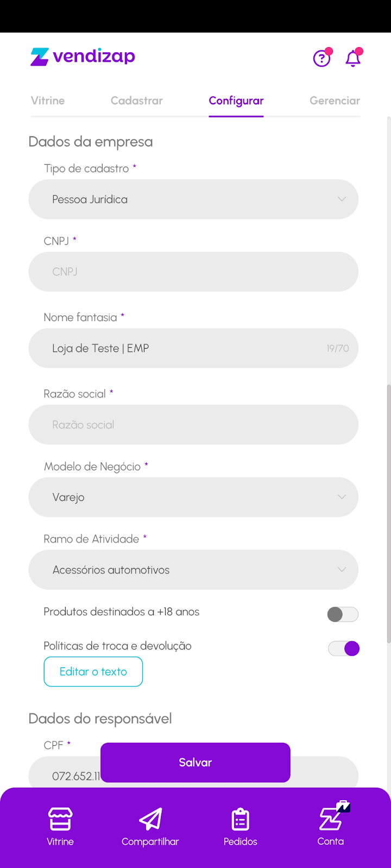
Task: Open the help question mark icon
Action: (321, 58)
